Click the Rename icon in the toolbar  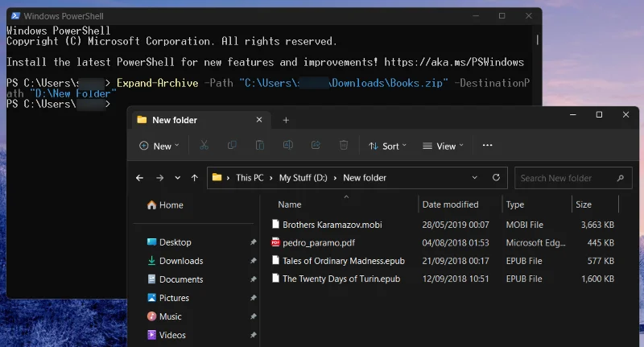pyautogui.click(x=287, y=146)
